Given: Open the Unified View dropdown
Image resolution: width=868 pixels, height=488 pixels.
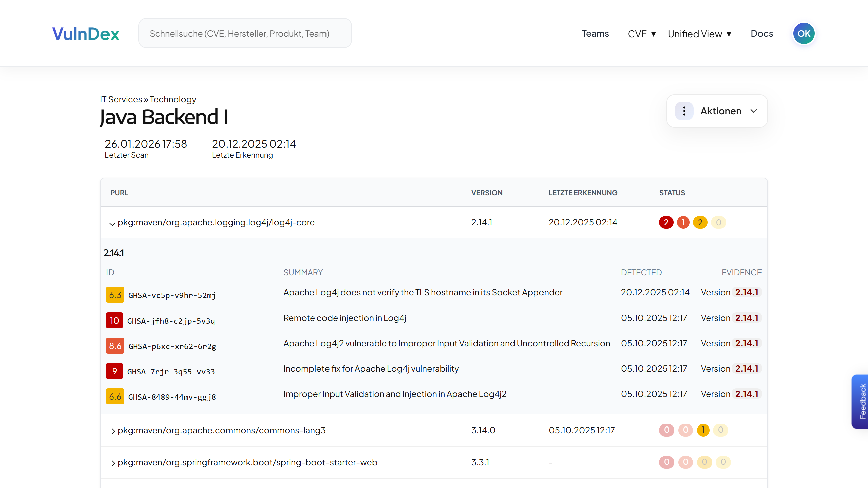Looking at the screenshot, I should point(699,34).
